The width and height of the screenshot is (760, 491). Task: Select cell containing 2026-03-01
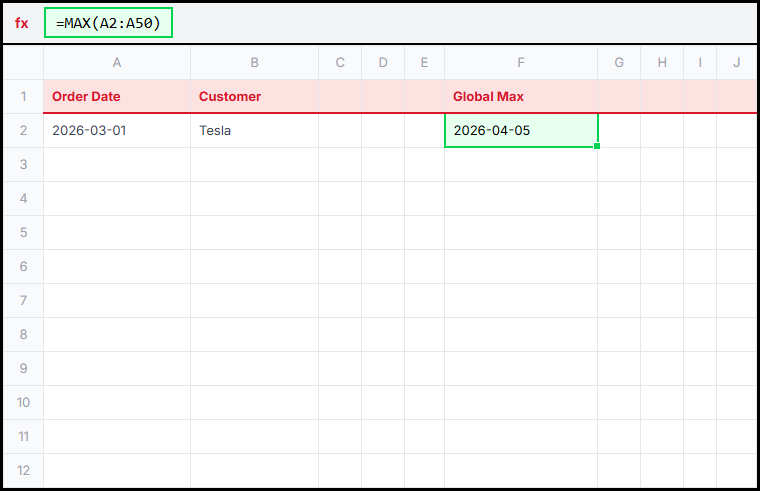(x=117, y=131)
